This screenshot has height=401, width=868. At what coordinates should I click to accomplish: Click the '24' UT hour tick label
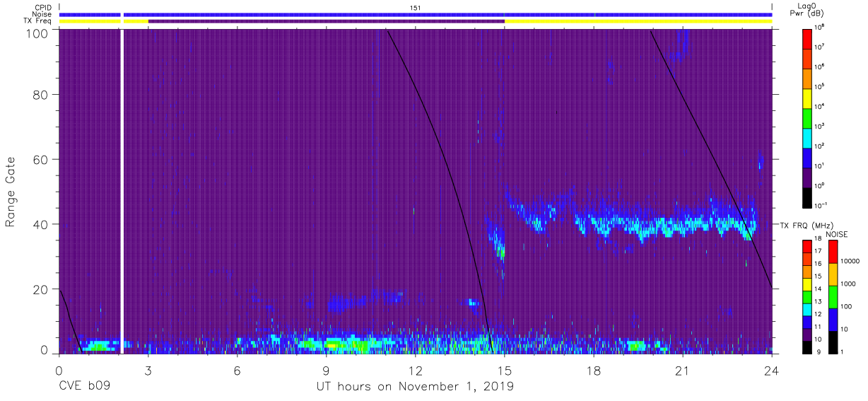tap(771, 371)
